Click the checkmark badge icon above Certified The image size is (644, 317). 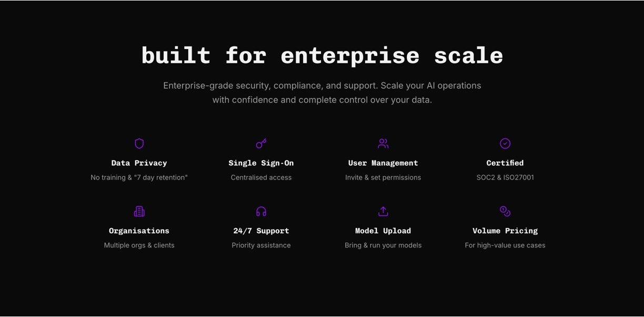click(x=505, y=144)
